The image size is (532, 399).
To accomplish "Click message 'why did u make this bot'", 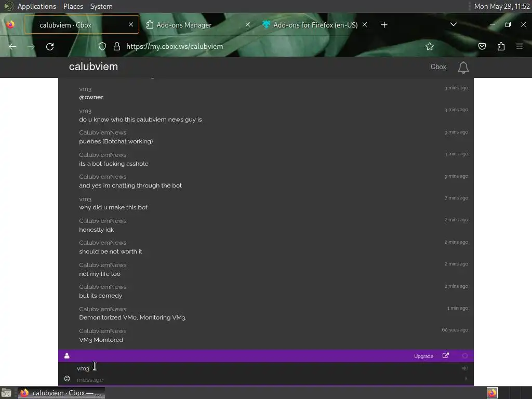I will [113, 207].
